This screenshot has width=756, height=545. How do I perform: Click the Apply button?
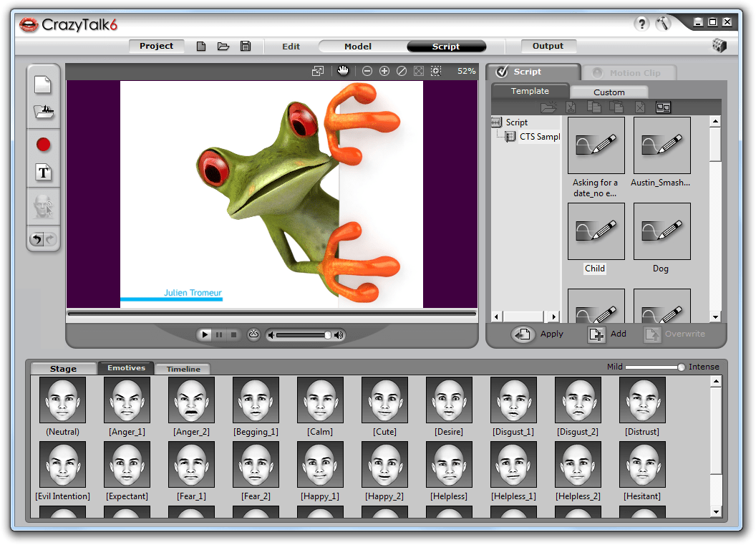(537, 334)
